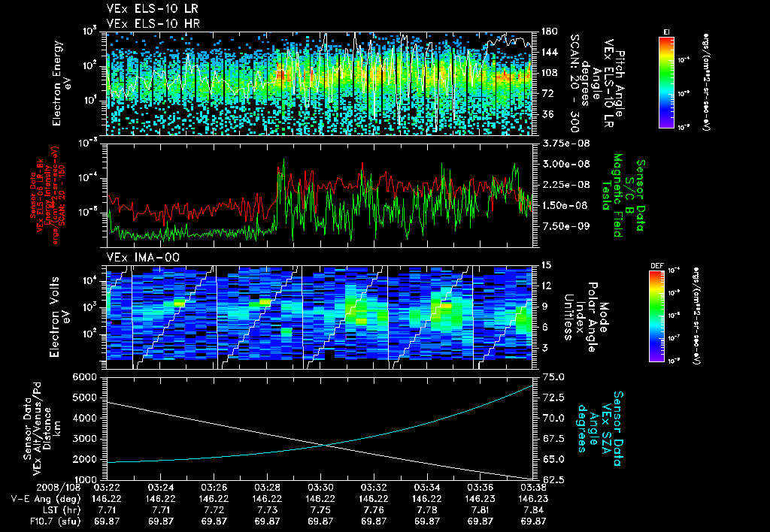Click the LST value '7.72'
Screen dimensions: 770x532
pyautogui.click(x=214, y=510)
